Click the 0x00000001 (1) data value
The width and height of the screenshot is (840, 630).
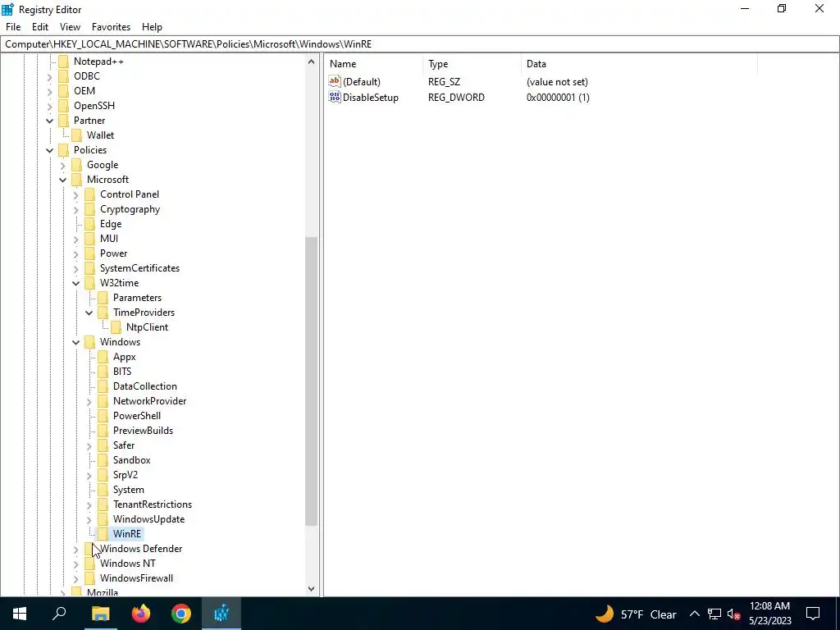point(558,98)
